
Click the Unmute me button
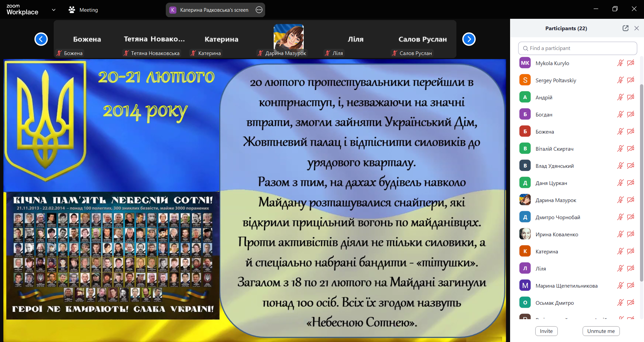point(601,331)
